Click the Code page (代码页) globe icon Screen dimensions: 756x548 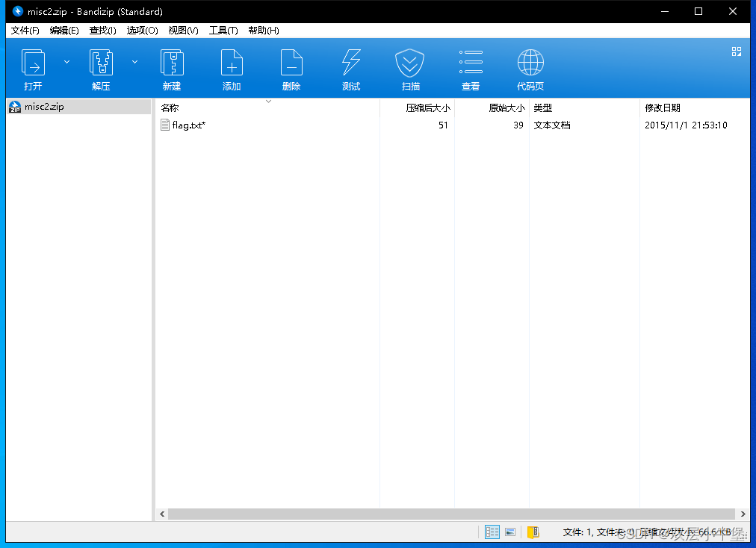530,63
